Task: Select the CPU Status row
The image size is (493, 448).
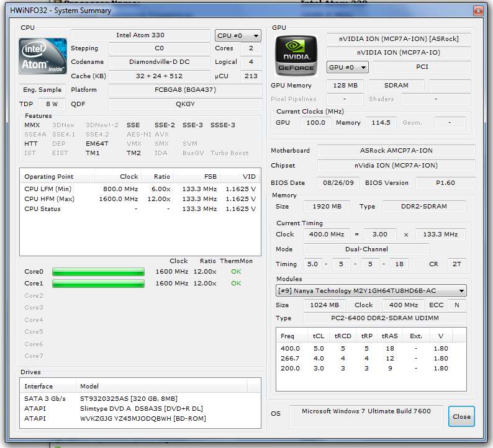Action: tap(140, 209)
